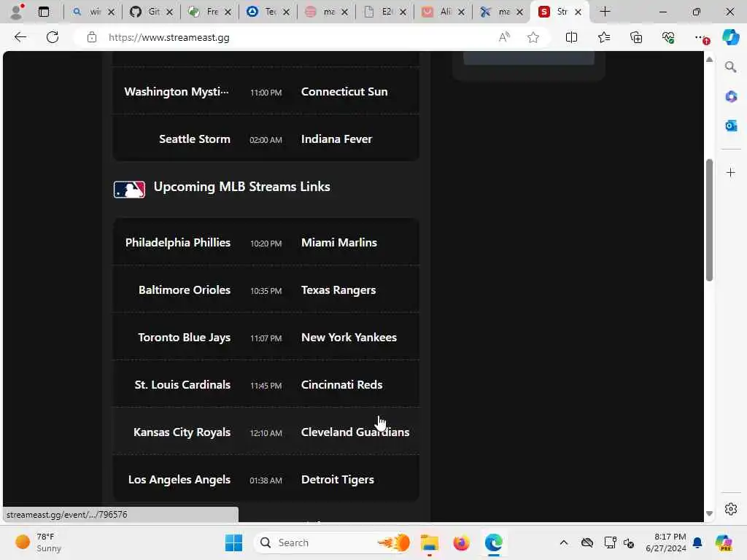This screenshot has width=747, height=560.
Task: Add app to sidebar plus button
Action: 731,172
